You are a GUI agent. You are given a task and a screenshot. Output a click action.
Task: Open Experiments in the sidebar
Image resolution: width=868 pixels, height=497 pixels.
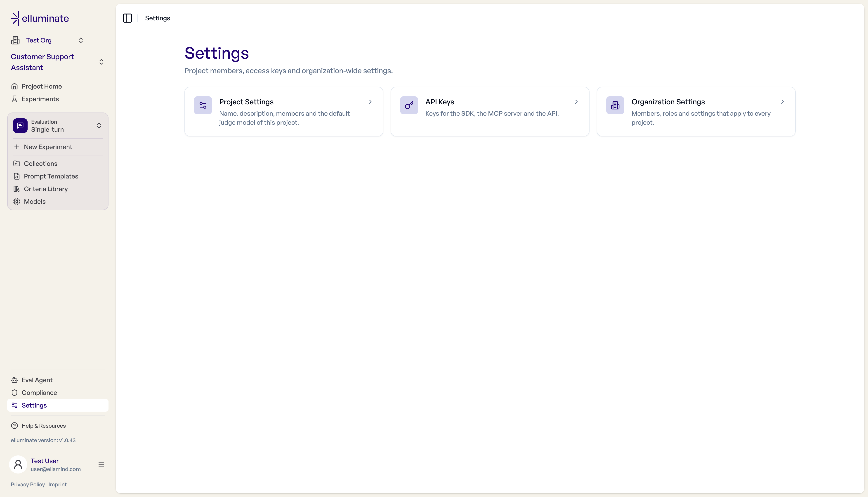(x=58, y=99)
